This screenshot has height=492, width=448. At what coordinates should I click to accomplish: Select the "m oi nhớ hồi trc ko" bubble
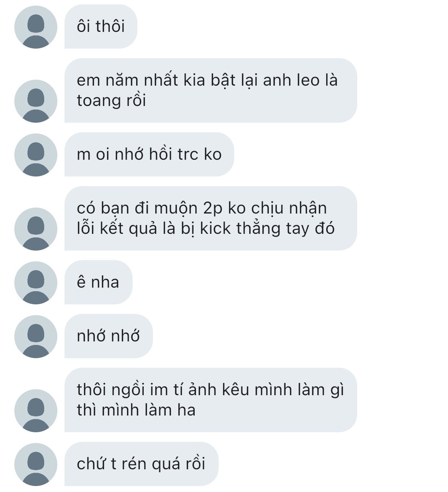click(149, 155)
